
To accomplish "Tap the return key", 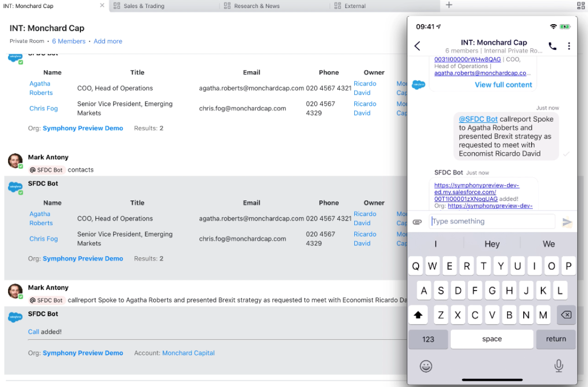I will point(556,339).
